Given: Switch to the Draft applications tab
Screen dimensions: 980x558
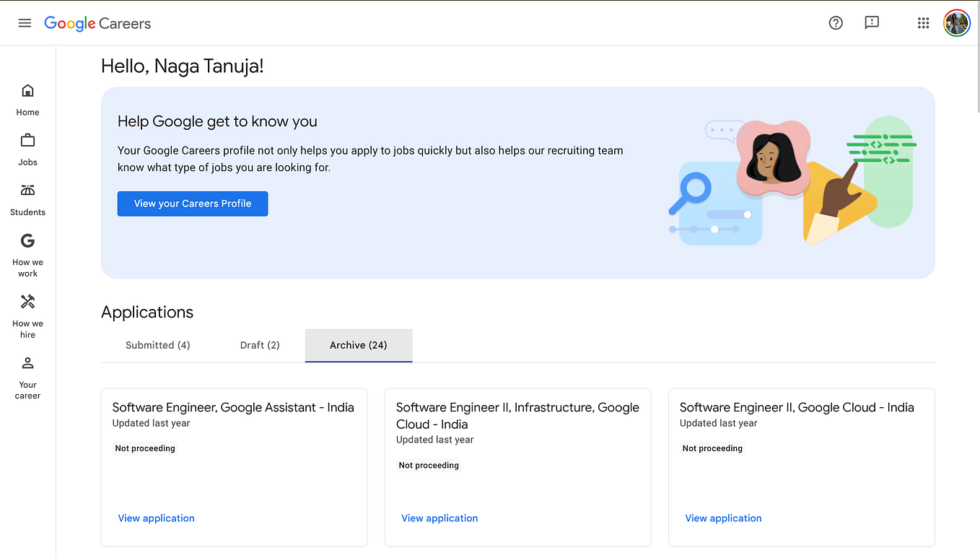Looking at the screenshot, I should 260,345.
